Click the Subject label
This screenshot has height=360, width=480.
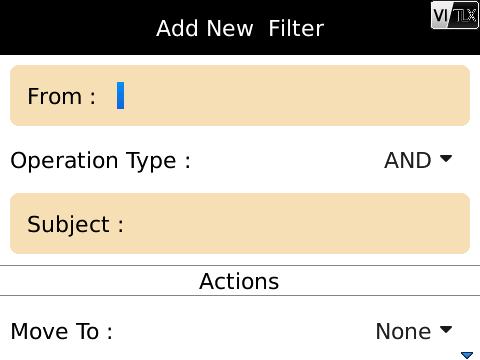tap(75, 224)
